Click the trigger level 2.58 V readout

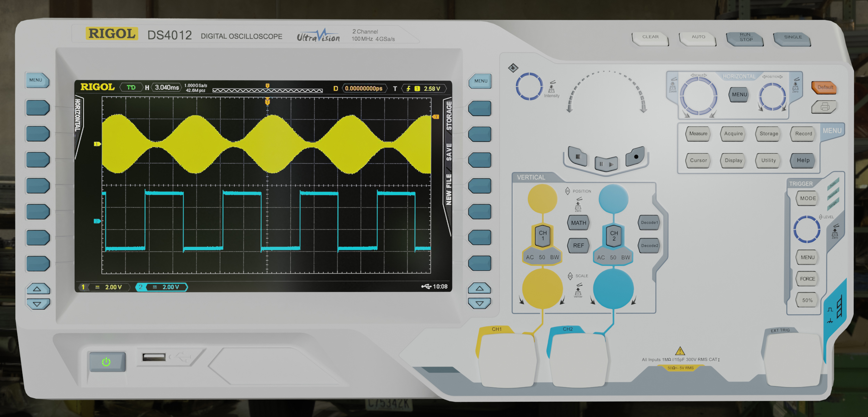(x=424, y=89)
